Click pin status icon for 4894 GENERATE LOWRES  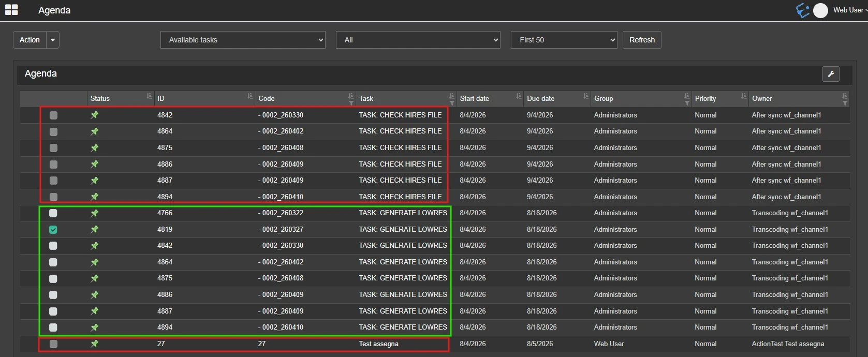pyautogui.click(x=95, y=328)
